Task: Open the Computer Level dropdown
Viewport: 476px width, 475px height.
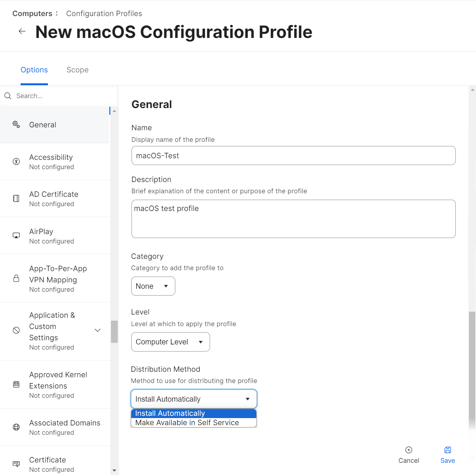Action: tap(170, 342)
